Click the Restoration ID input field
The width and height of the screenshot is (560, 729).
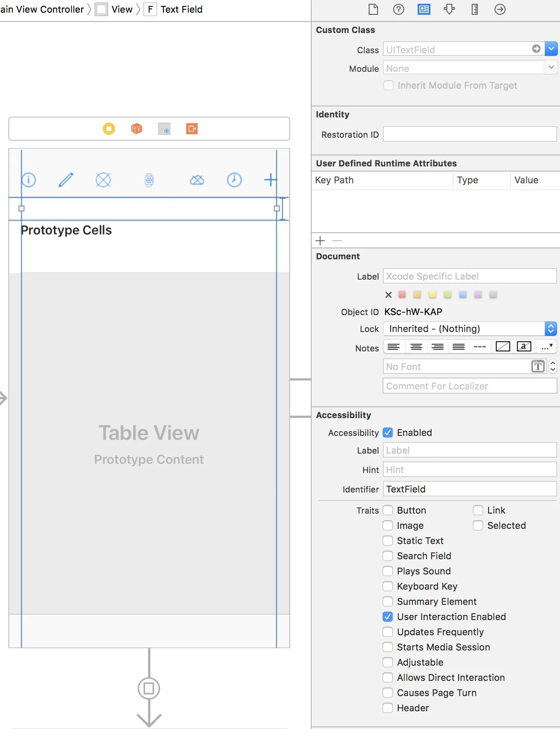(x=470, y=134)
